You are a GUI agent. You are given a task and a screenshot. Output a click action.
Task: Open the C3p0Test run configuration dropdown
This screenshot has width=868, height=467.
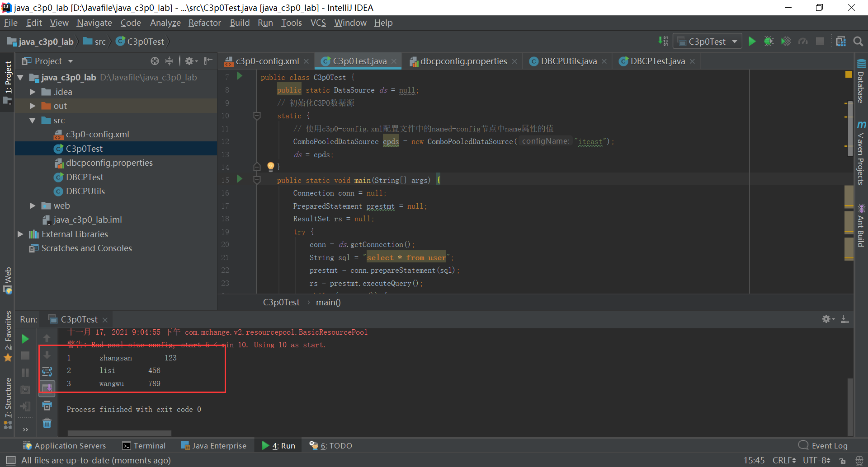pyautogui.click(x=708, y=41)
